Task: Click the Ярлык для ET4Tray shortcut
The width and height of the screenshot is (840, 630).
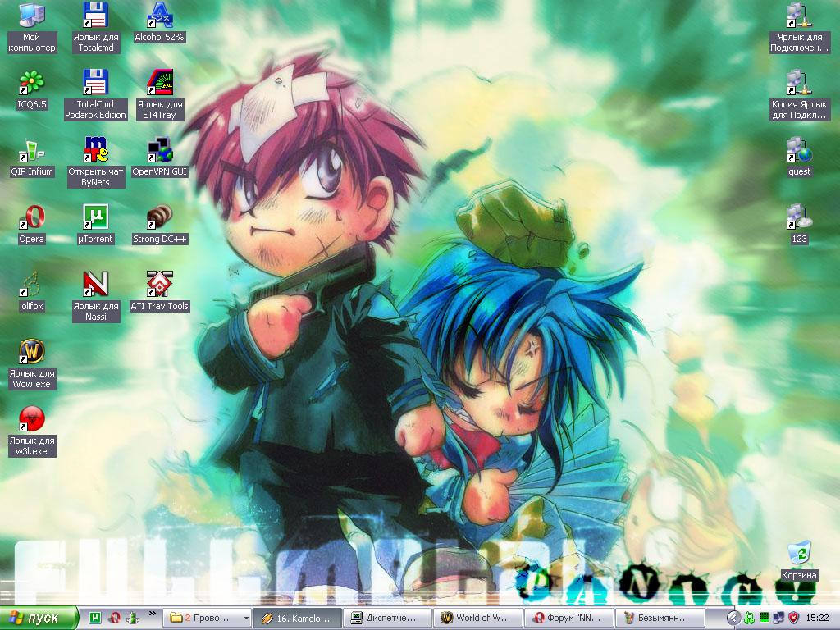Action: click(x=159, y=95)
